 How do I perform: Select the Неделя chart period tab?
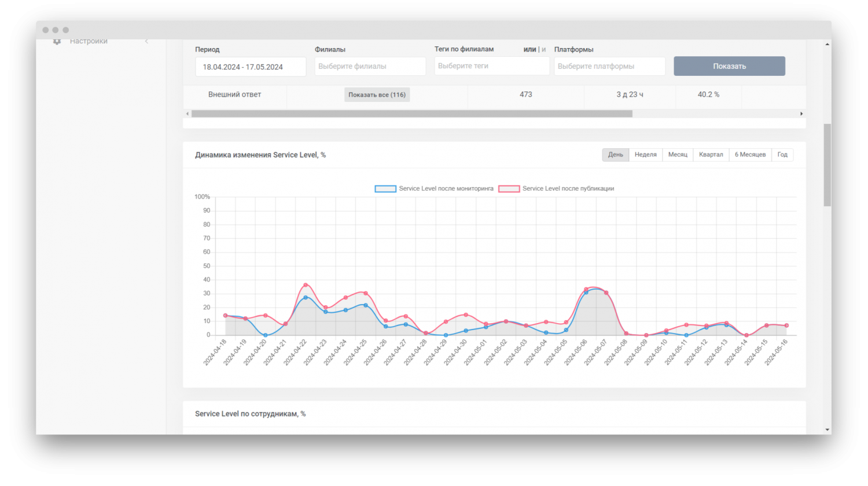tap(645, 155)
